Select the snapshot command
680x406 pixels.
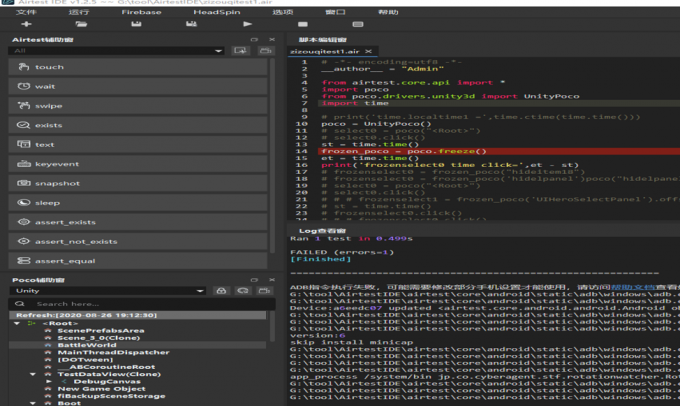point(138,183)
